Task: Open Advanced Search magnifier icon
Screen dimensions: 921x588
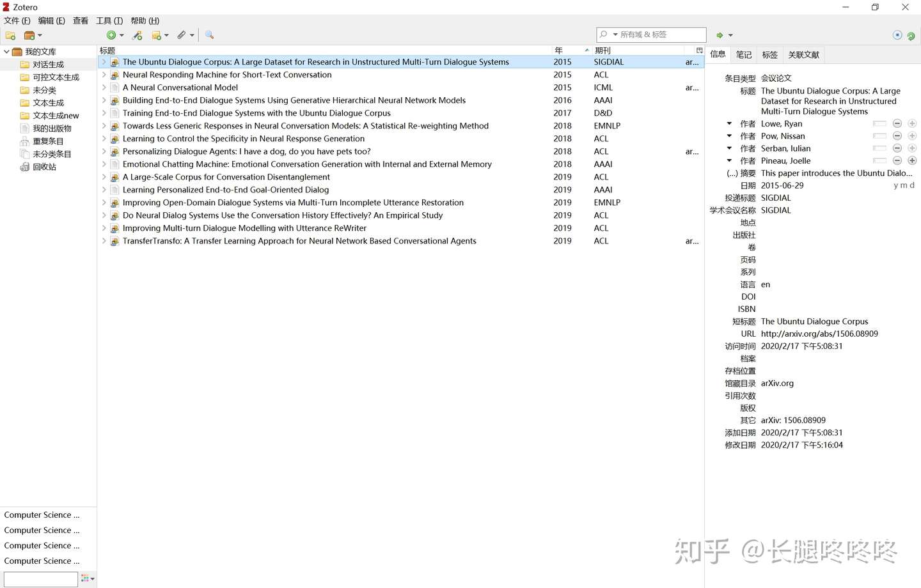Action: pos(209,35)
